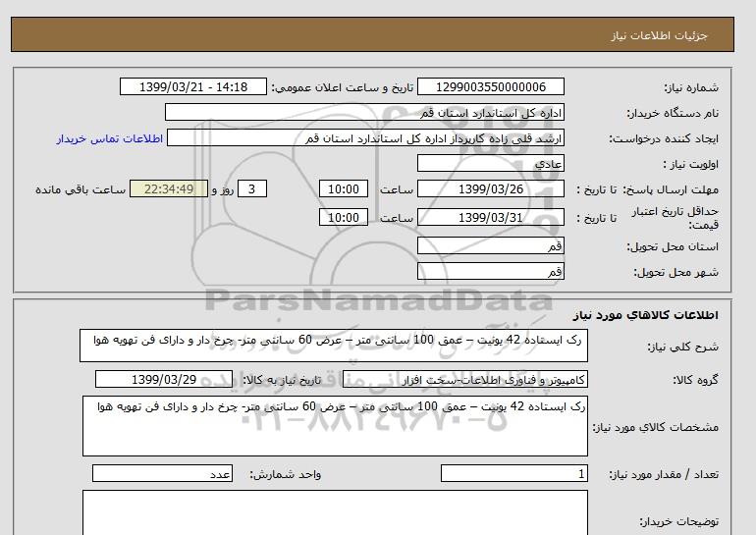Select the text ساعت باقی مانده
Viewport: 756px width, 535px height.
81,189
